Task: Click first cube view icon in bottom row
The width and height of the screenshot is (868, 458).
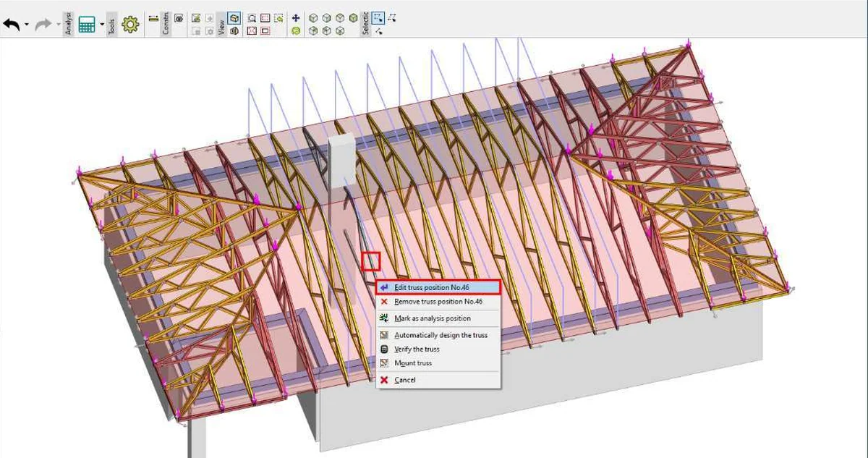Action: [x=313, y=31]
